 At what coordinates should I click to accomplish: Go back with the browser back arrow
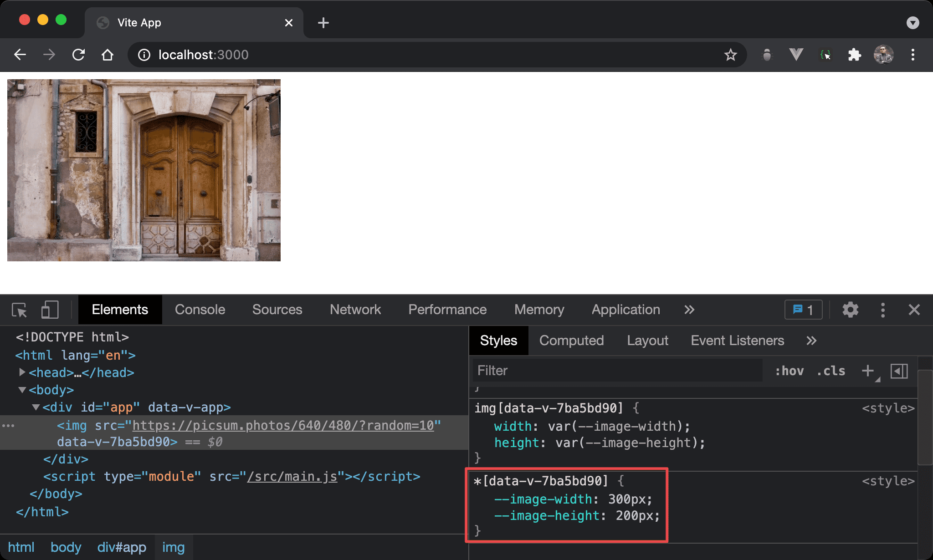pyautogui.click(x=20, y=55)
